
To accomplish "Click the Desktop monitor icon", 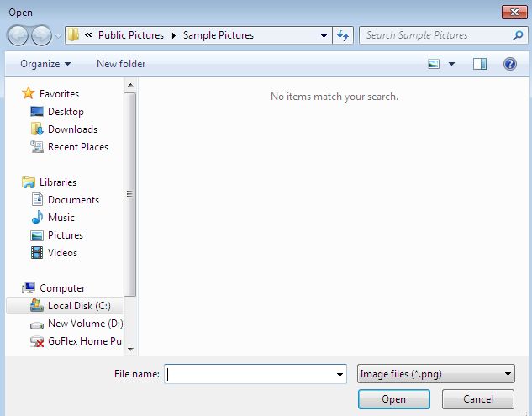I will [x=37, y=111].
